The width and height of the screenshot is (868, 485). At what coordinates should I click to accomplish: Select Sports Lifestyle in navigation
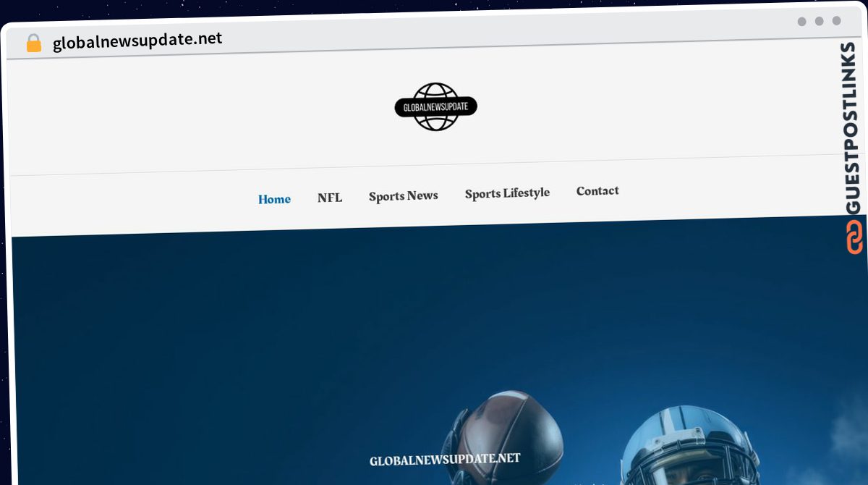507,193
